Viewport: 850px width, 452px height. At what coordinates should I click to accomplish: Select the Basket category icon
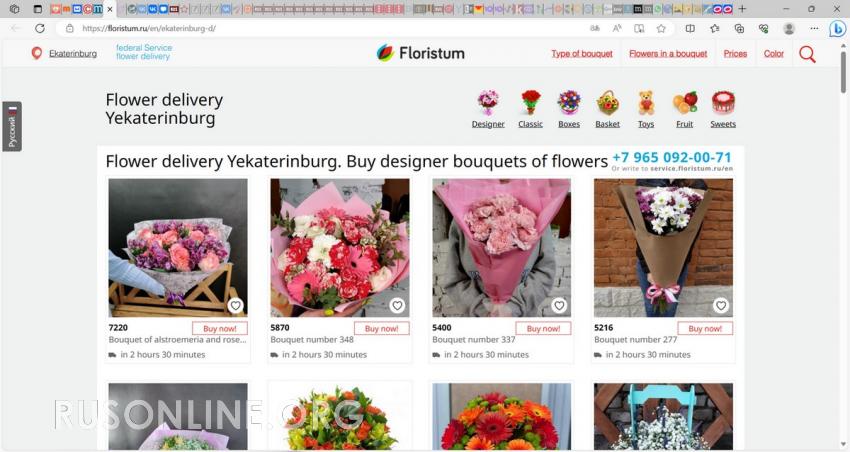(x=608, y=102)
